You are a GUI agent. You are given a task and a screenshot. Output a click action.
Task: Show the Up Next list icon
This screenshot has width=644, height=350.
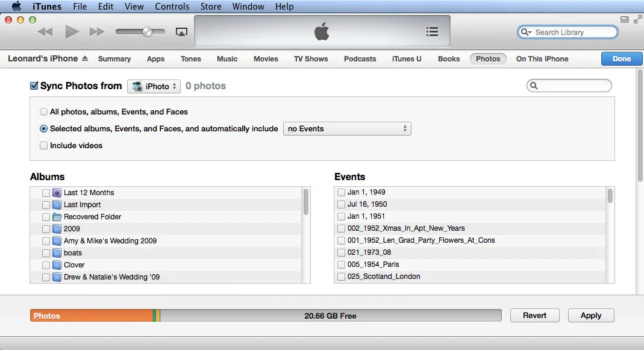(432, 32)
